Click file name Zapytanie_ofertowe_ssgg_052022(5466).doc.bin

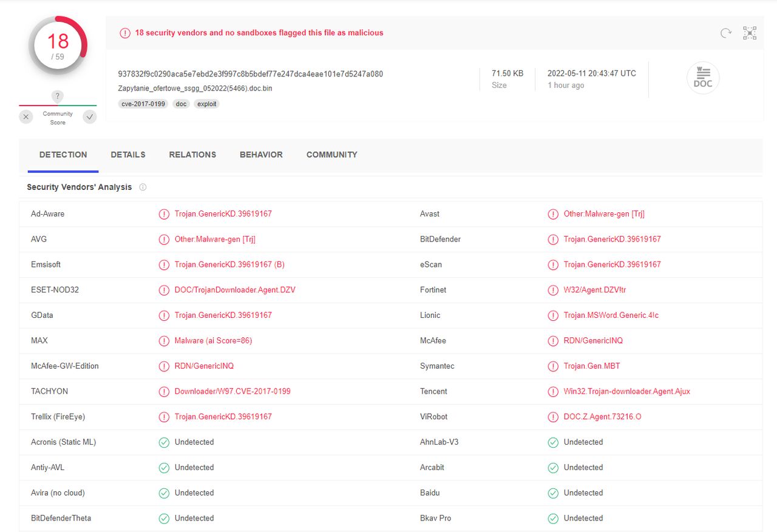195,89
